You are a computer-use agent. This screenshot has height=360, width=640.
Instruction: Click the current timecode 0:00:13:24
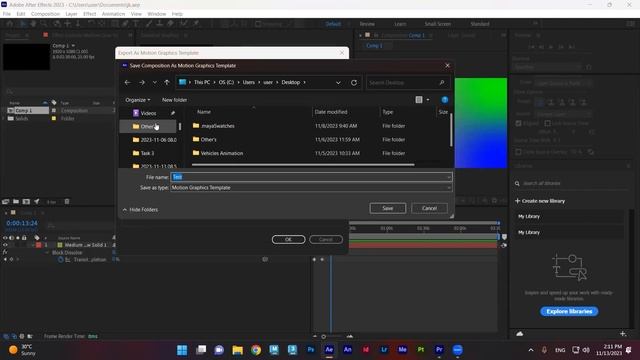coord(22,223)
